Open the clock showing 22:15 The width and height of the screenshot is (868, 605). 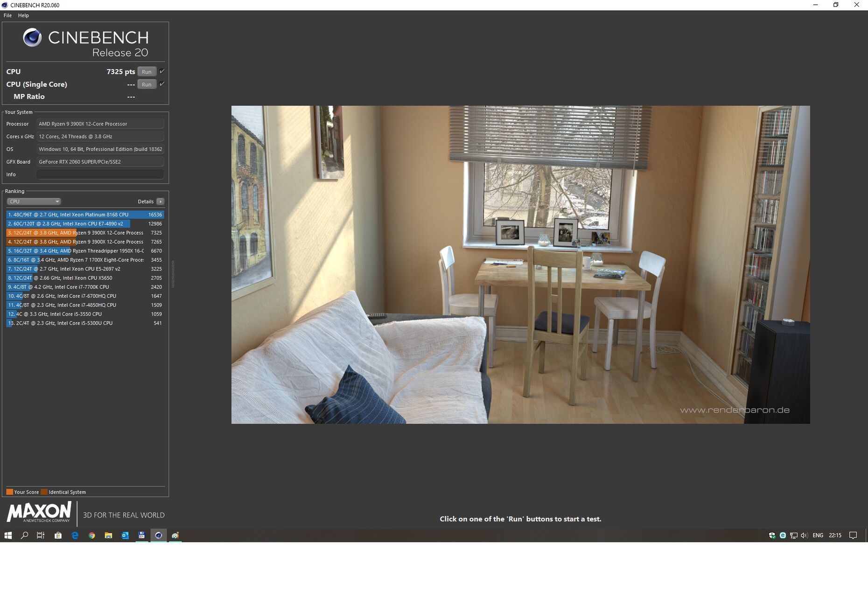pos(835,535)
